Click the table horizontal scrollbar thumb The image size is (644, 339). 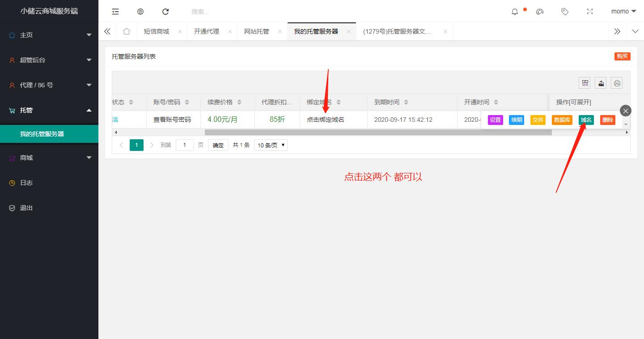378,133
